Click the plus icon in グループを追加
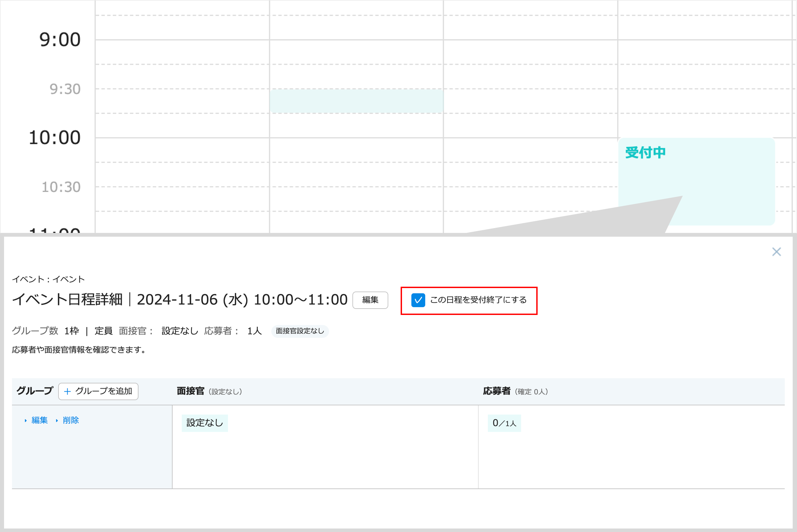797x532 pixels. pyautogui.click(x=67, y=391)
